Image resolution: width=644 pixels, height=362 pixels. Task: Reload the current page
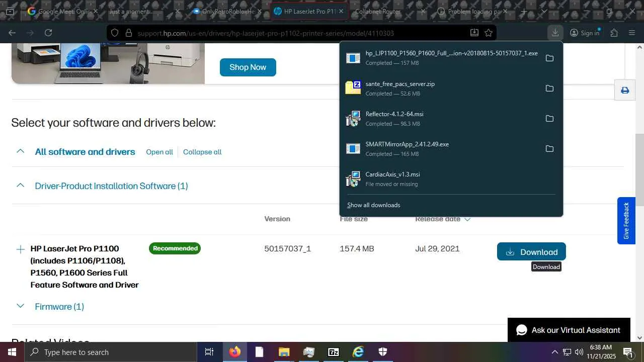pos(48,33)
